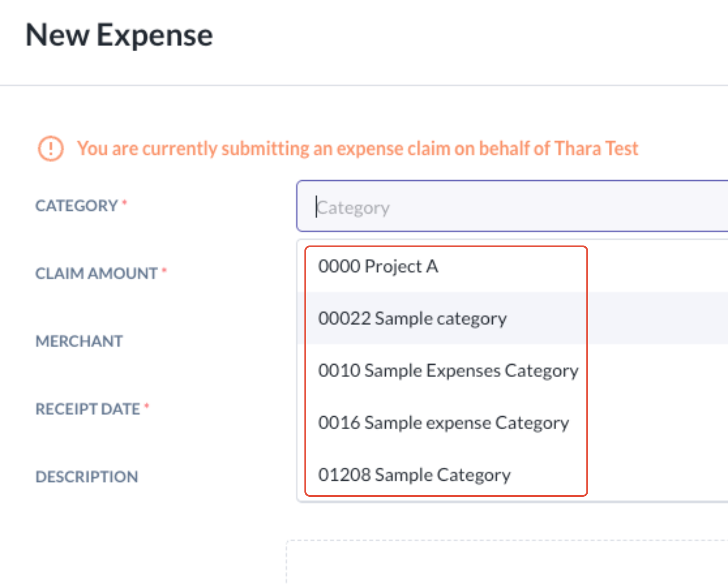Viewport: 728px width, 584px height.
Task: Click the MERCHANT field label
Action: click(79, 341)
